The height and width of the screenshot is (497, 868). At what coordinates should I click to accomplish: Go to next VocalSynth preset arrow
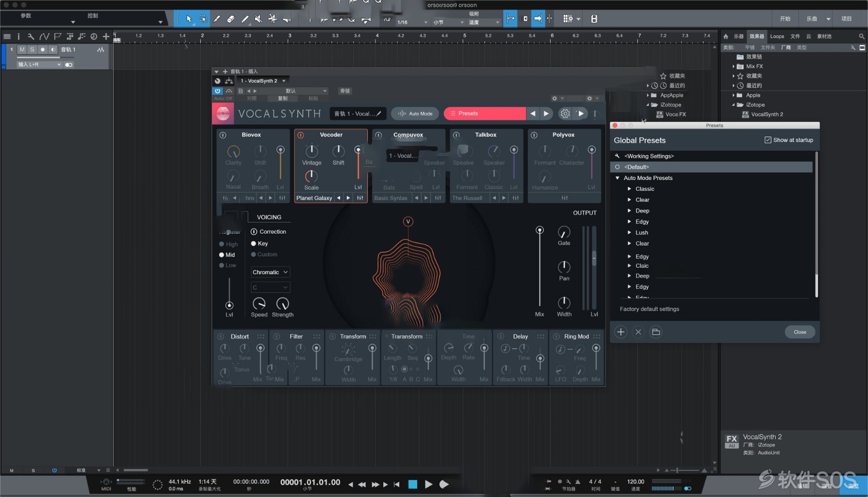[x=546, y=113]
